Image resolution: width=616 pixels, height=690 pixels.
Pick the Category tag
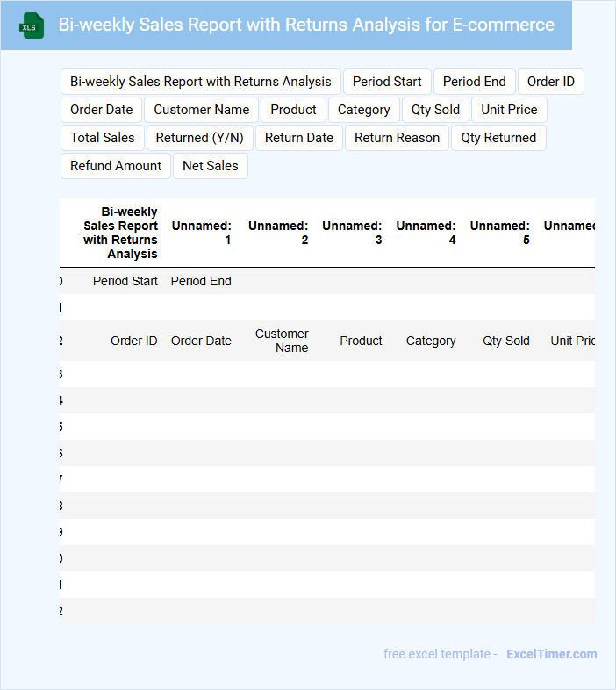tap(363, 110)
